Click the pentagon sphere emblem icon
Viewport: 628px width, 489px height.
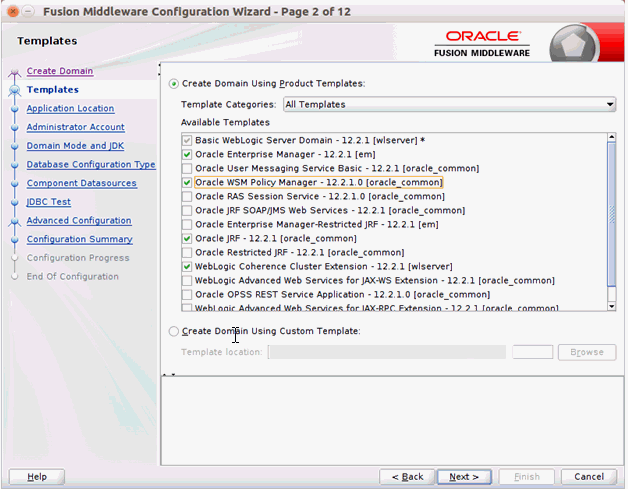(574, 44)
